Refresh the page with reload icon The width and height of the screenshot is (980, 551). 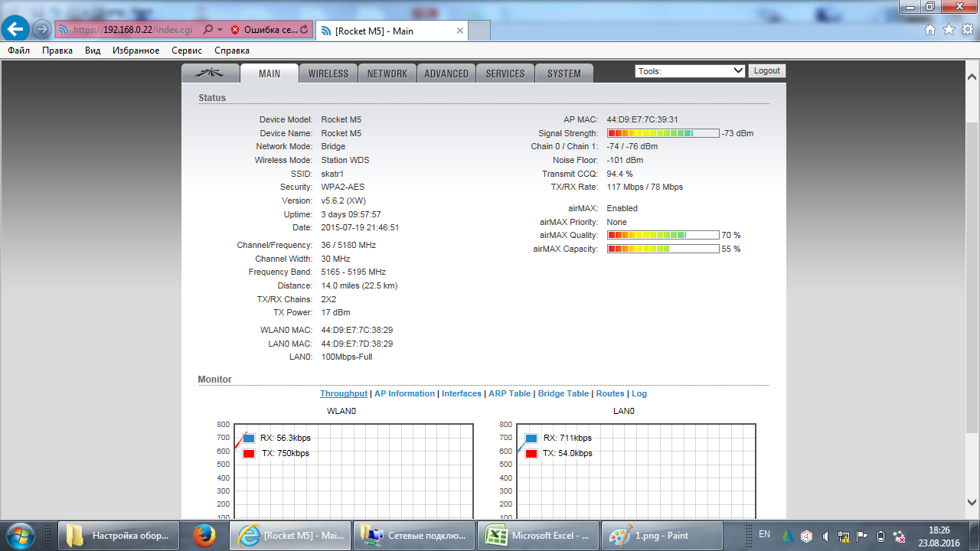(x=304, y=30)
